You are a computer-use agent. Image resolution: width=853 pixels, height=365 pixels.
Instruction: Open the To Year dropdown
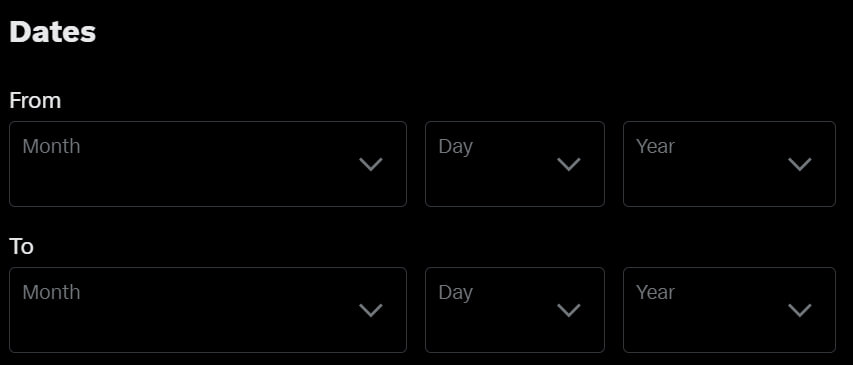(x=729, y=310)
